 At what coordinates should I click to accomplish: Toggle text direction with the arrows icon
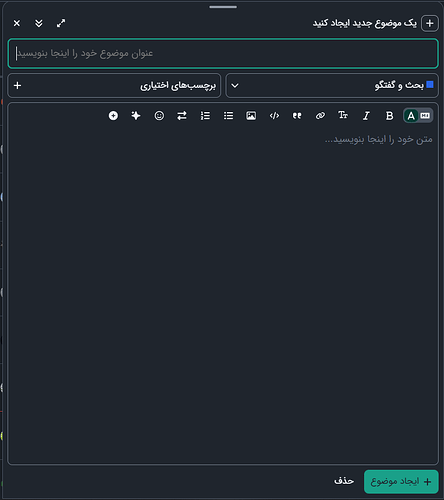(x=182, y=116)
